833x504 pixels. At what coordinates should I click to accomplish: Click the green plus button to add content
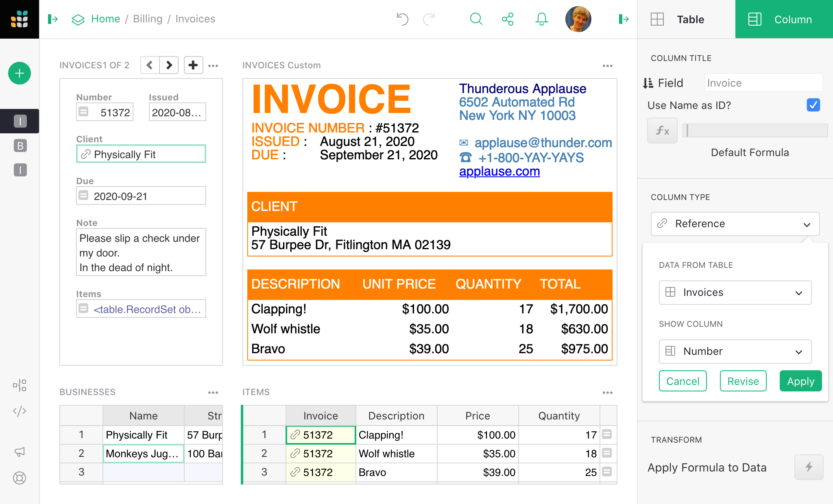pos(19,73)
